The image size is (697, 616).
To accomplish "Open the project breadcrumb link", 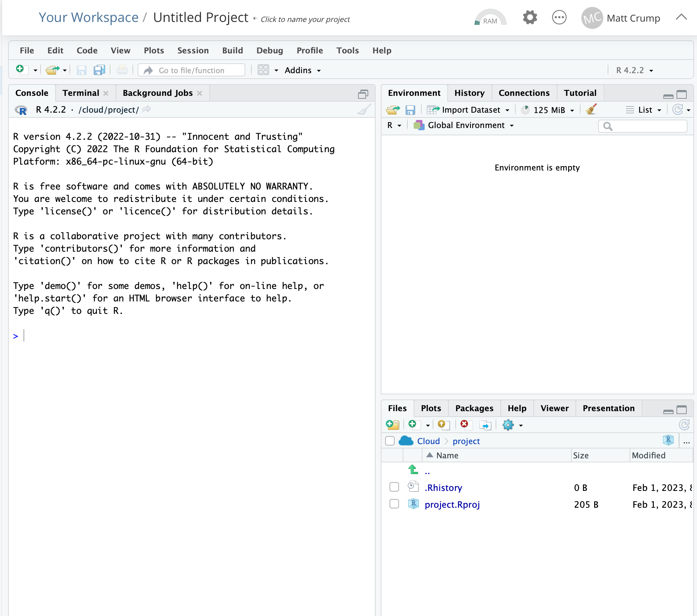I will [466, 441].
